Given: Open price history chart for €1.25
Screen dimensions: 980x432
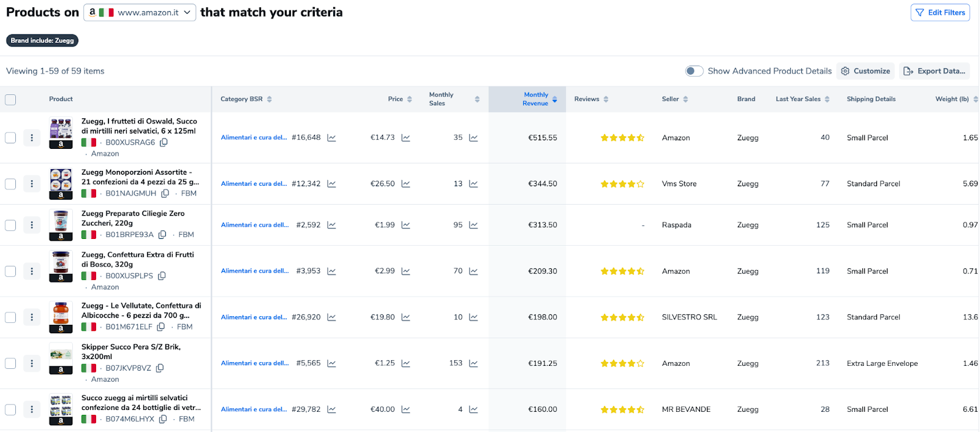Looking at the screenshot, I should pos(405,363).
